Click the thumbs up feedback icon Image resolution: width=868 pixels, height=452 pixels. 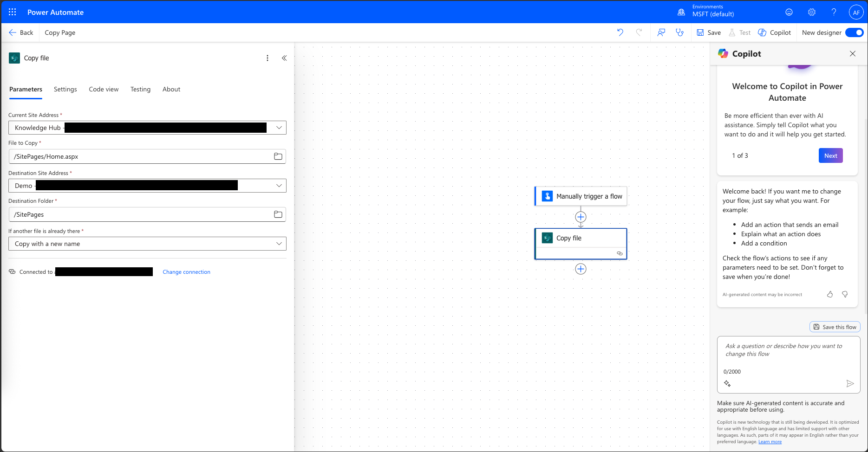pyautogui.click(x=830, y=294)
